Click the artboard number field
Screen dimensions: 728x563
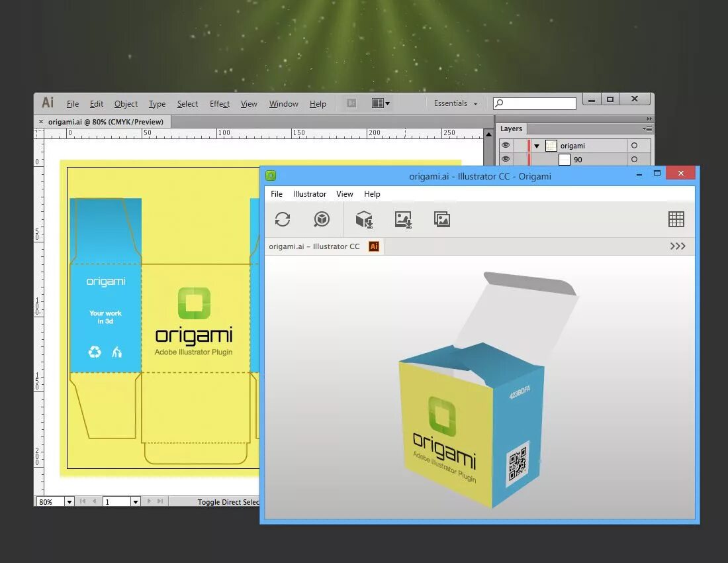pos(116,501)
